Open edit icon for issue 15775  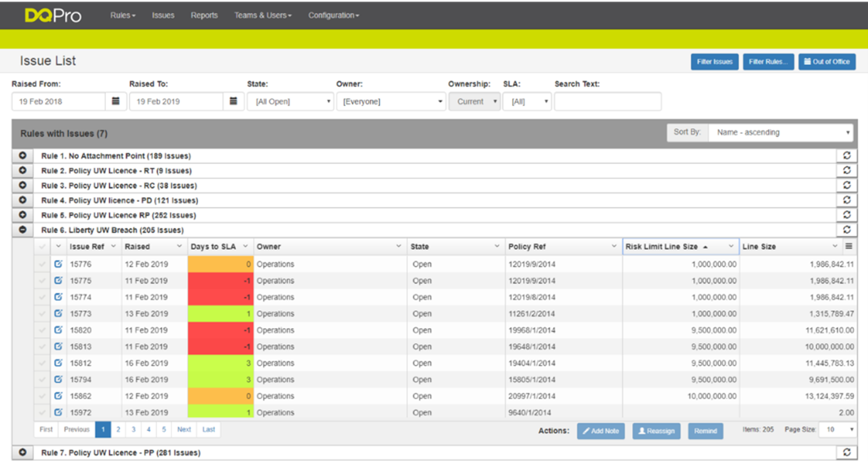point(58,281)
